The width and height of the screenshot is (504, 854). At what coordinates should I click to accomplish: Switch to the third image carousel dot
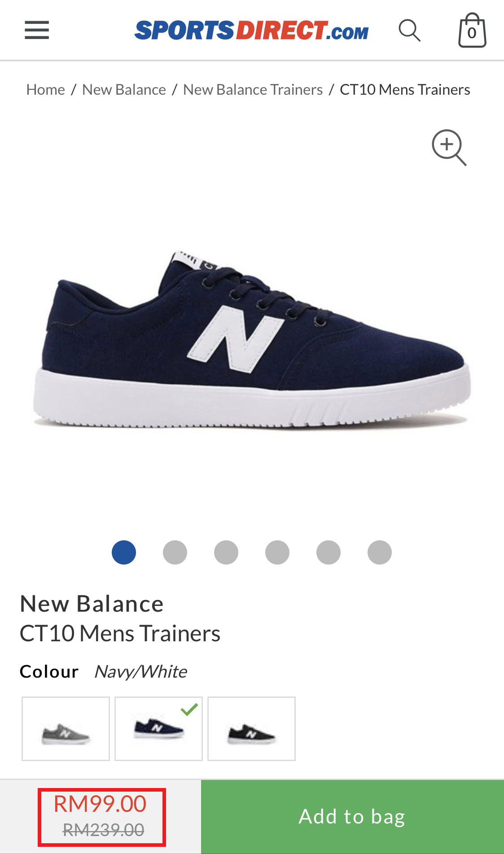point(226,552)
